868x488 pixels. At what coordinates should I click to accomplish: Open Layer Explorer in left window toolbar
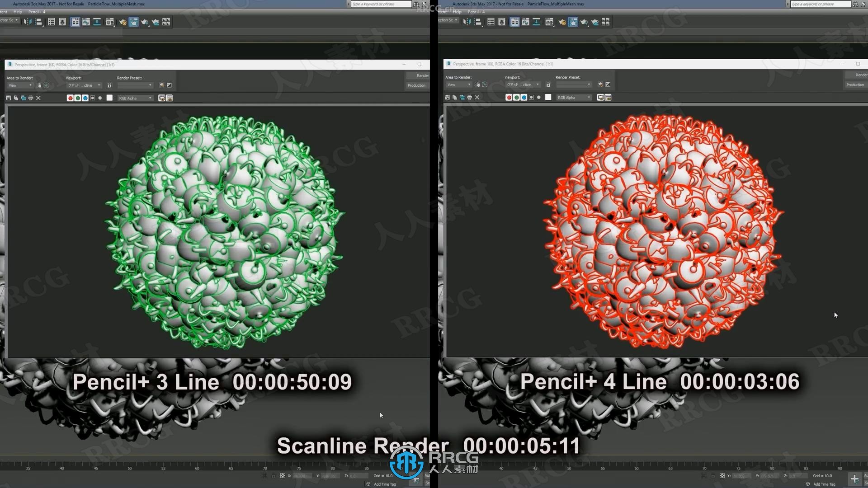pos(62,22)
